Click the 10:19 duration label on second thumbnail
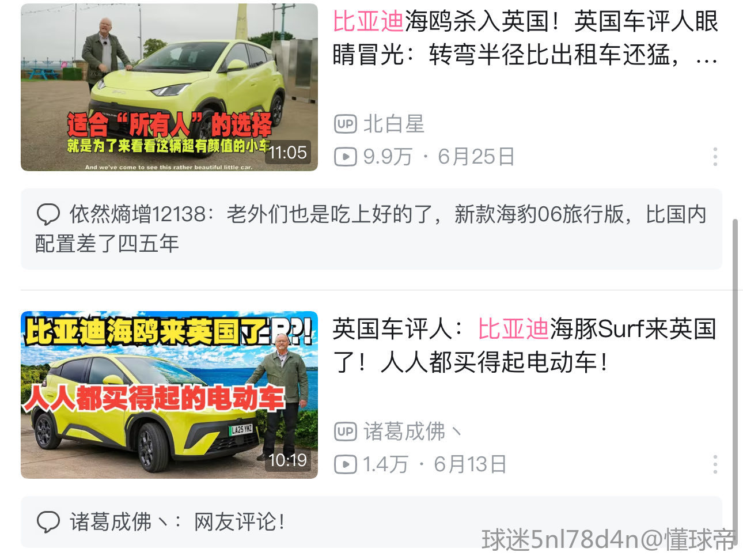Screen dimensions: 743x560 (288, 460)
